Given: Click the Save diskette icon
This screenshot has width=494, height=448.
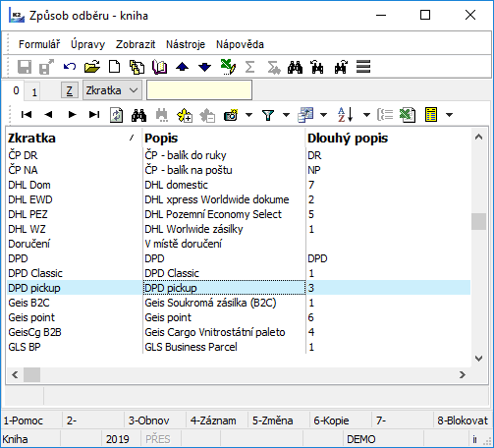Looking at the screenshot, I should (25, 67).
